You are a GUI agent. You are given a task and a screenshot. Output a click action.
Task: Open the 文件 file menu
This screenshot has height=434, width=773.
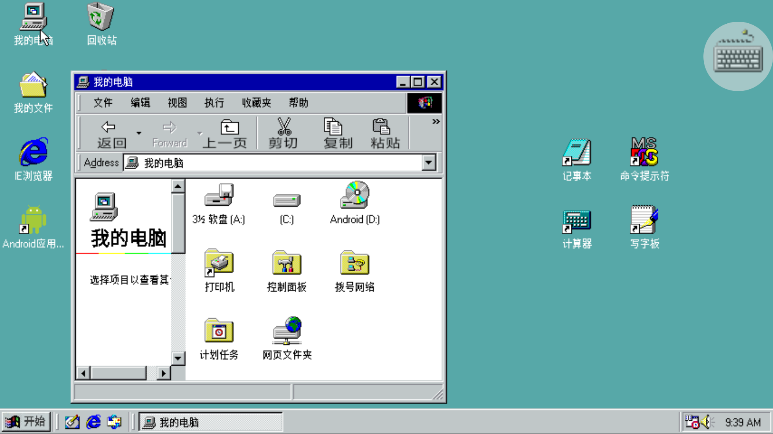(x=103, y=103)
